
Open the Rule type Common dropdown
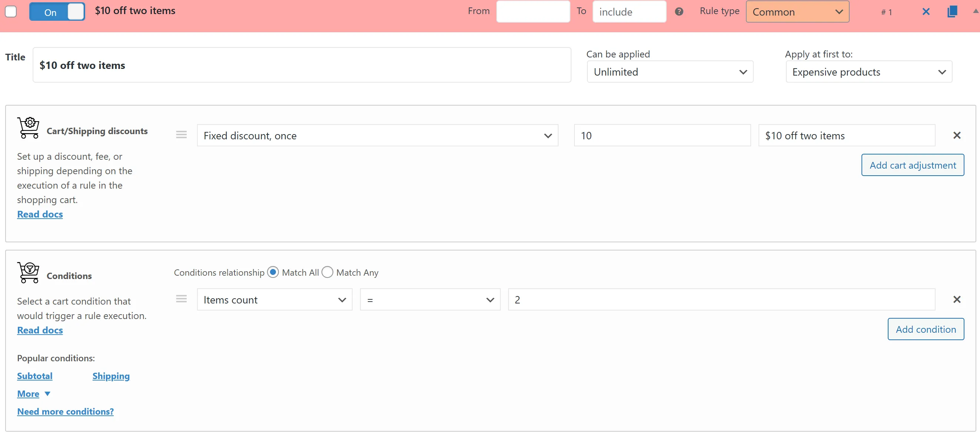pyautogui.click(x=797, y=12)
